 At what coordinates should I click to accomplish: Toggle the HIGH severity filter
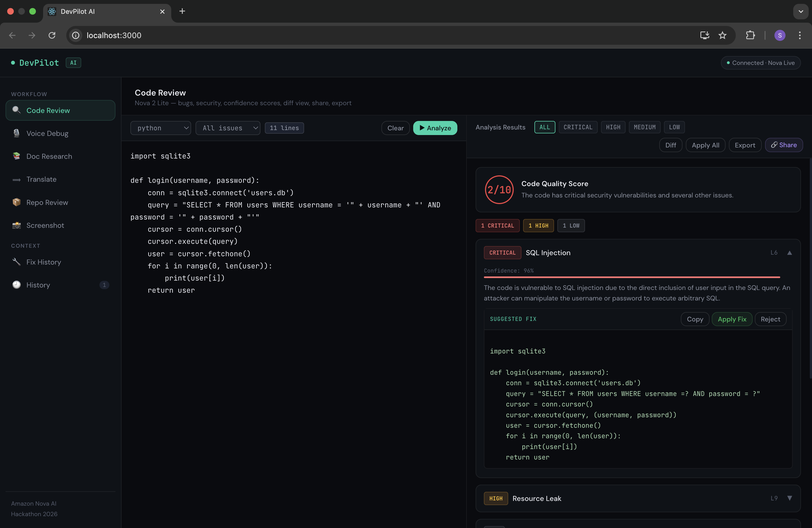click(613, 127)
